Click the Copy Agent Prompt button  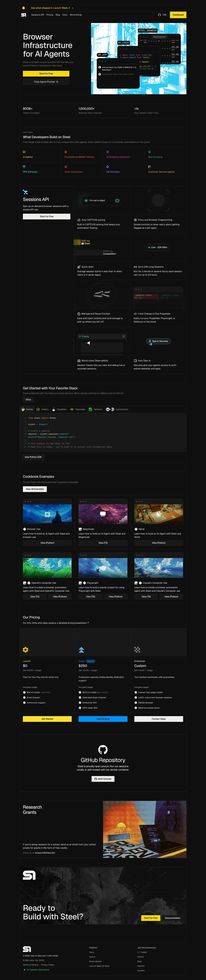coord(46,82)
